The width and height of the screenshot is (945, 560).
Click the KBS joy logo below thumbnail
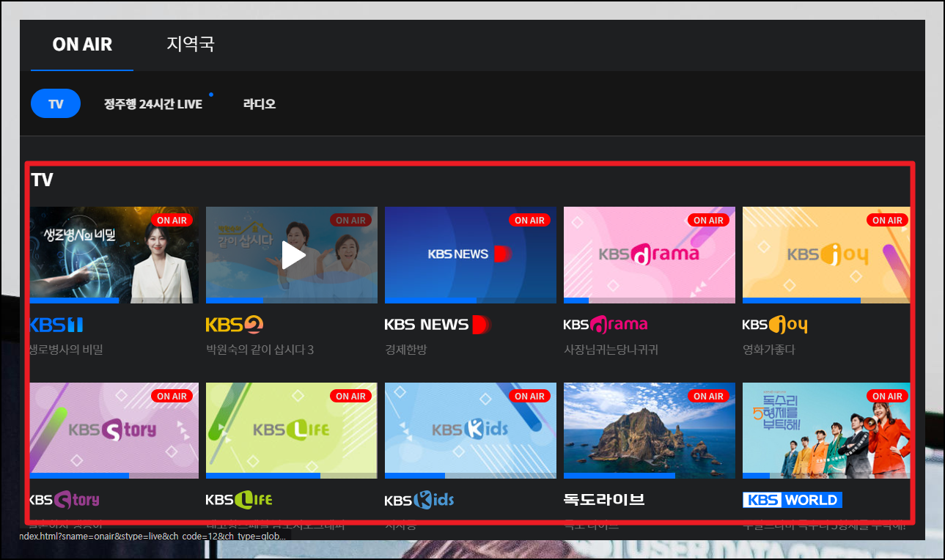(775, 325)
